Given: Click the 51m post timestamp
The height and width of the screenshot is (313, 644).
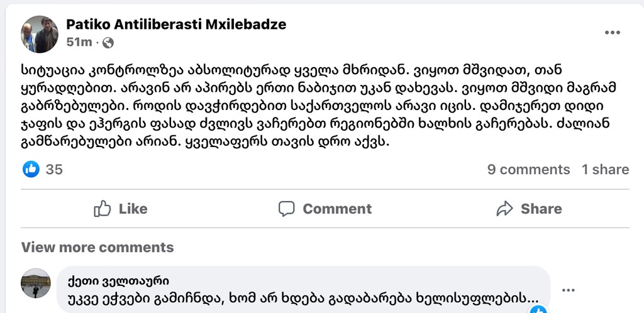Looking at the screenshot, I should point(79,43).
